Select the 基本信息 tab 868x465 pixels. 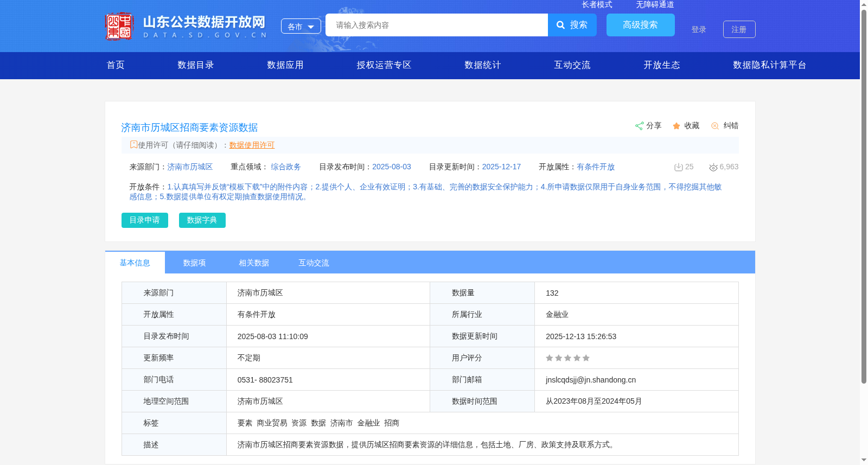pos(135,263)
